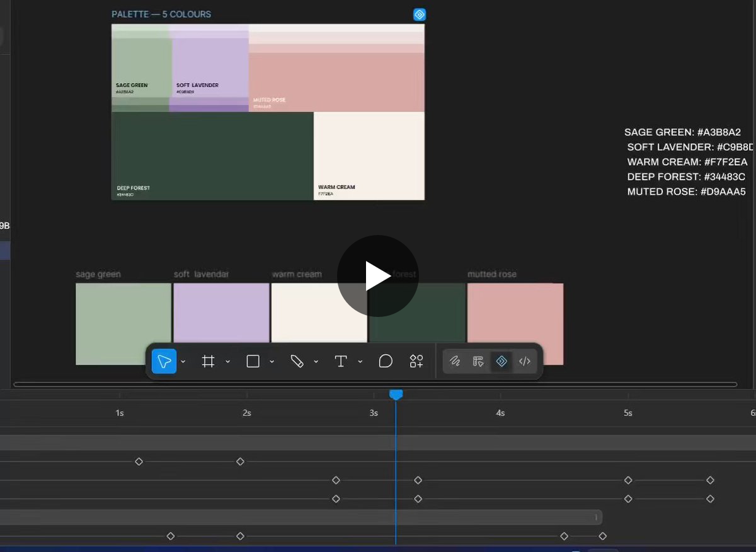Screen dimensions: 756x552
Task: Switch to the layout mode toggle beside Draw
Action: click(x=478, y=361)
